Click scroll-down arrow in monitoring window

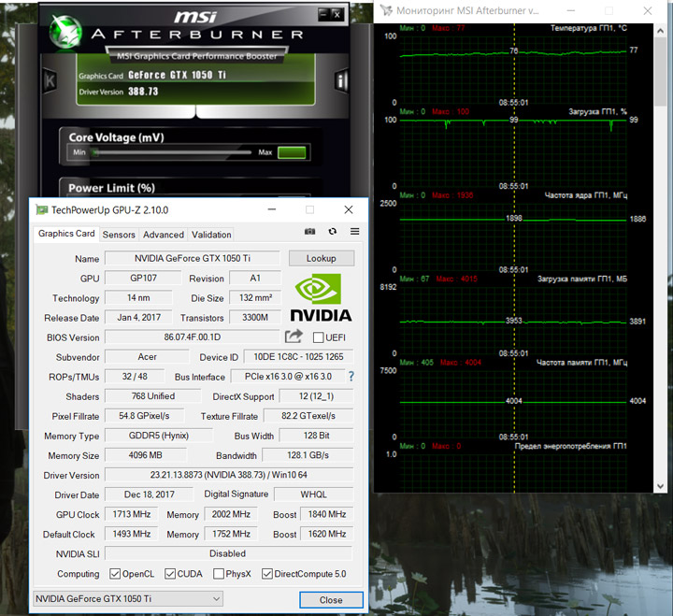click(660, 486)
